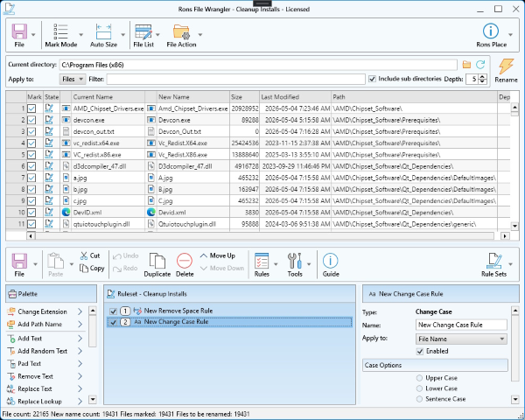
Task: Select the Upper Case radio option
Action: point(419,378)
